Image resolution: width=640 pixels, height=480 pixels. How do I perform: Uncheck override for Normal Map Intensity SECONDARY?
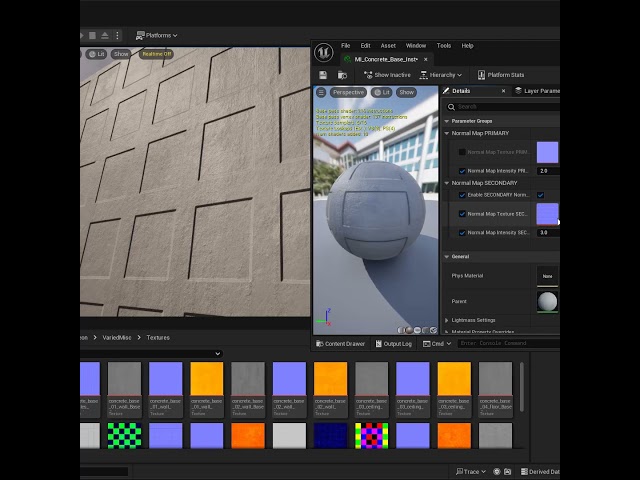[462, 233]
